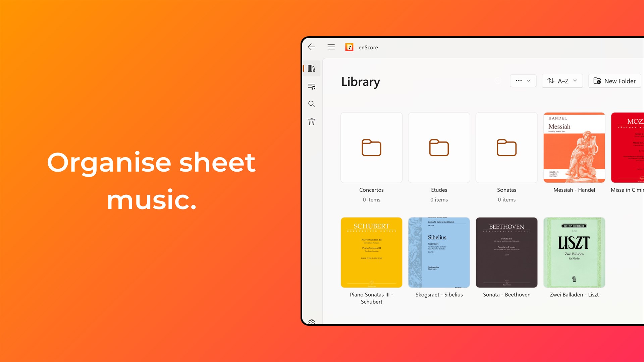Image resolution: width=644 pixels, height=362 pixels.
Task: Open the red Mozart Missa cover
Action: [x=628, y=147]
